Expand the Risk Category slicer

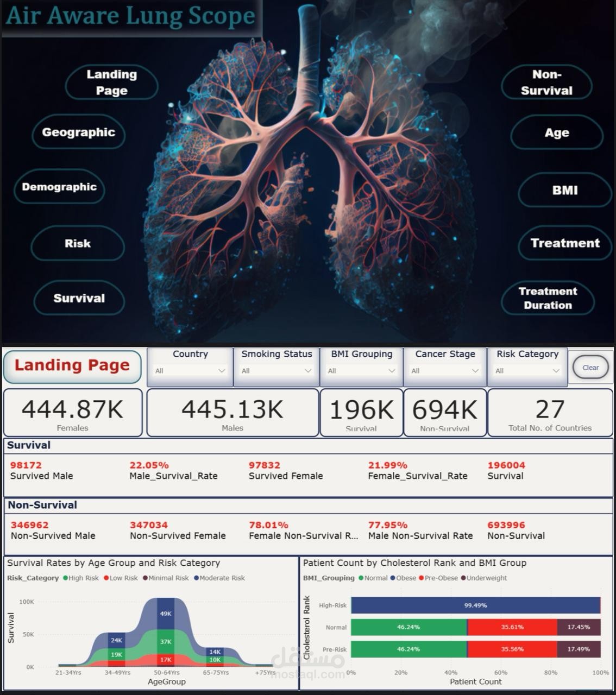point(527,371)
